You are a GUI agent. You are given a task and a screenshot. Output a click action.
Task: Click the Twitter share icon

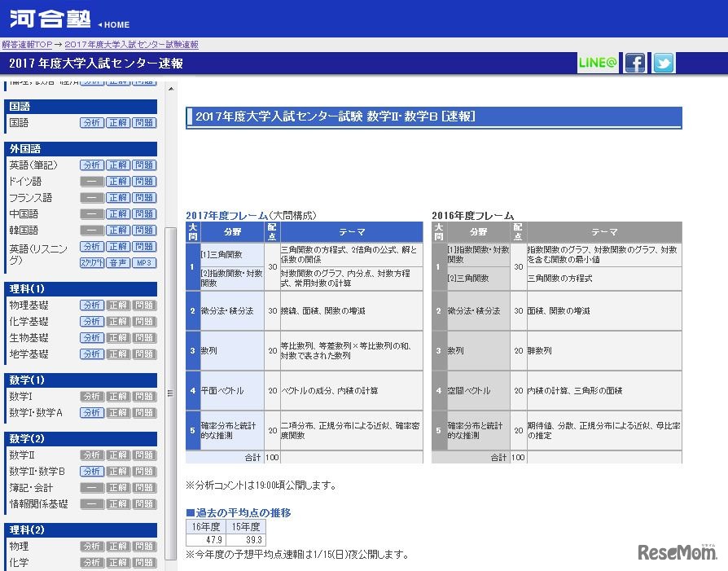(664, 63)
